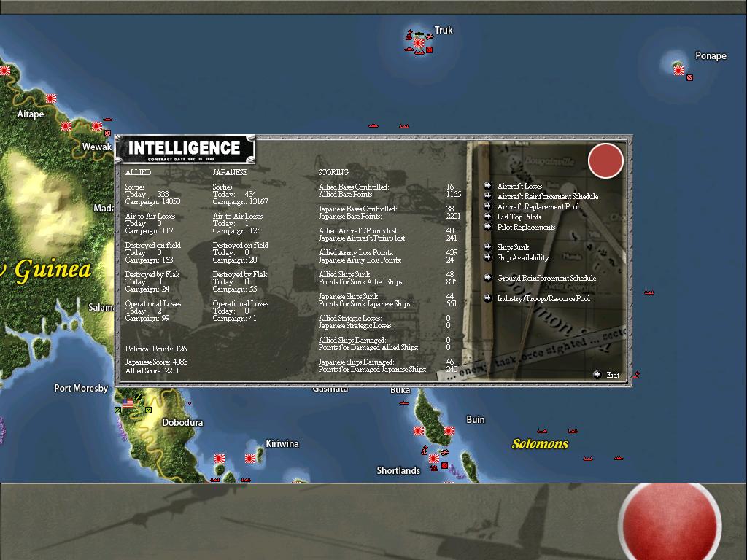Click arrow icon beside List Top Pilots
747x560 pixels.
coord(488,216)
